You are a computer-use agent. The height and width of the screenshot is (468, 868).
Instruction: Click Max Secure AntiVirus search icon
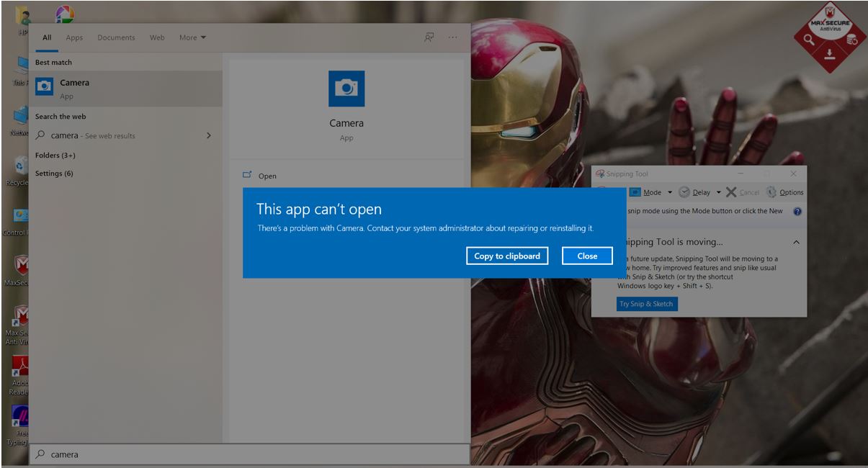(x=809, y=40)
